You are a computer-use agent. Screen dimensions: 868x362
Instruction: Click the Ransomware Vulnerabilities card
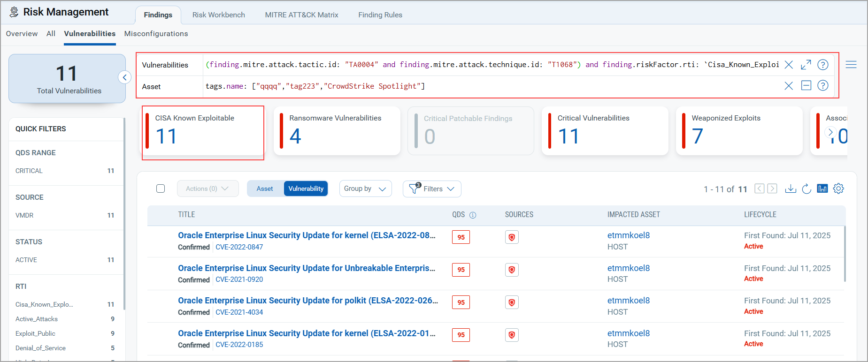click(x=337, y=131)
